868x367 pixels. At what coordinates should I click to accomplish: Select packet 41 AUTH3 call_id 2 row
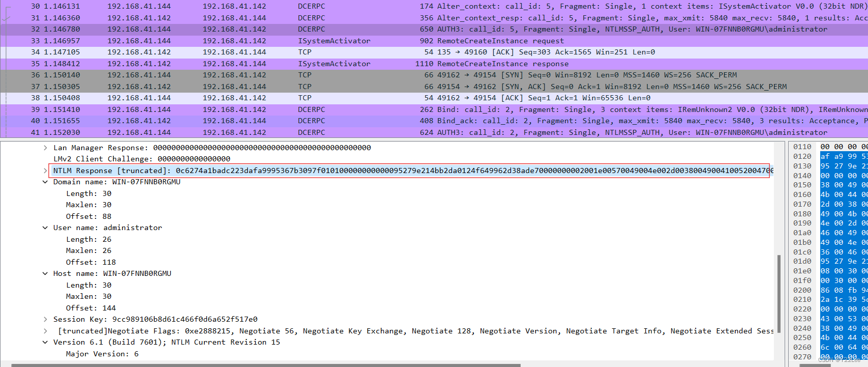point(434,132)
